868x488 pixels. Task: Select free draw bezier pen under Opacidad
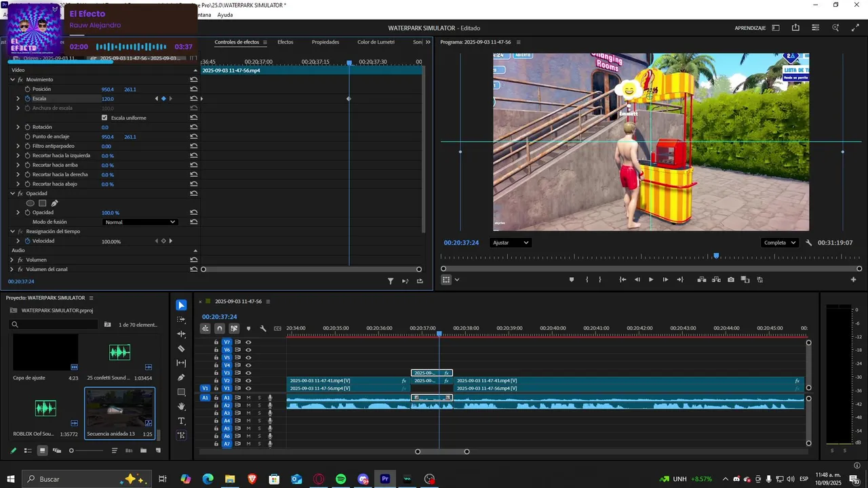[54, 203]
